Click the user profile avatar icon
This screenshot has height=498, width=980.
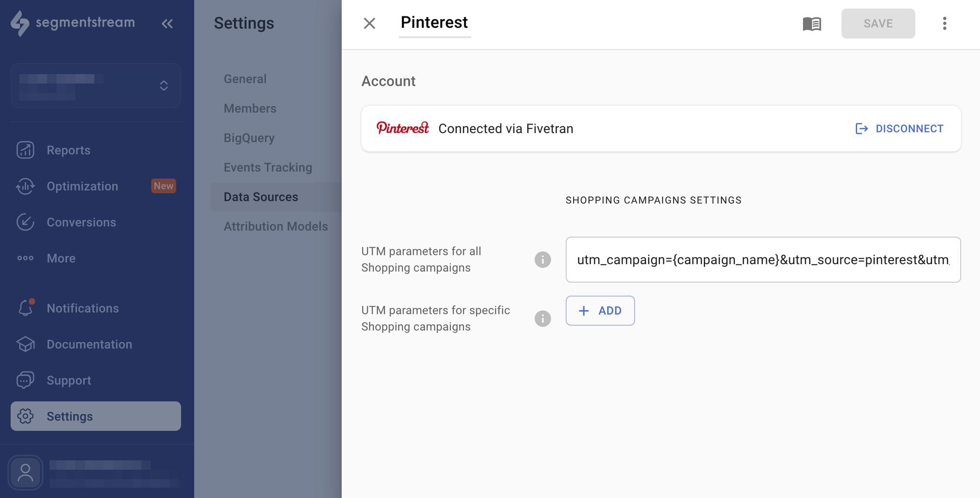click(x=25, y=473)
